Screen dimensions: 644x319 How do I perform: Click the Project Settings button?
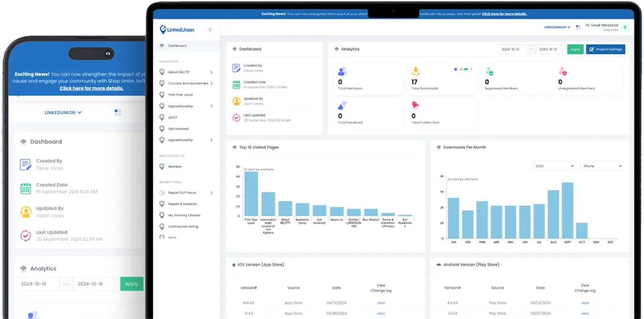[605, 49]
